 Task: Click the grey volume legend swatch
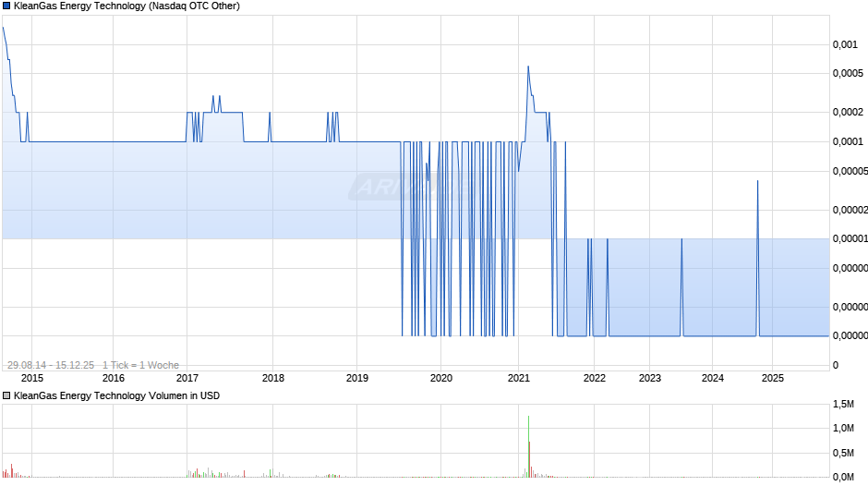(x=6, y=395)
